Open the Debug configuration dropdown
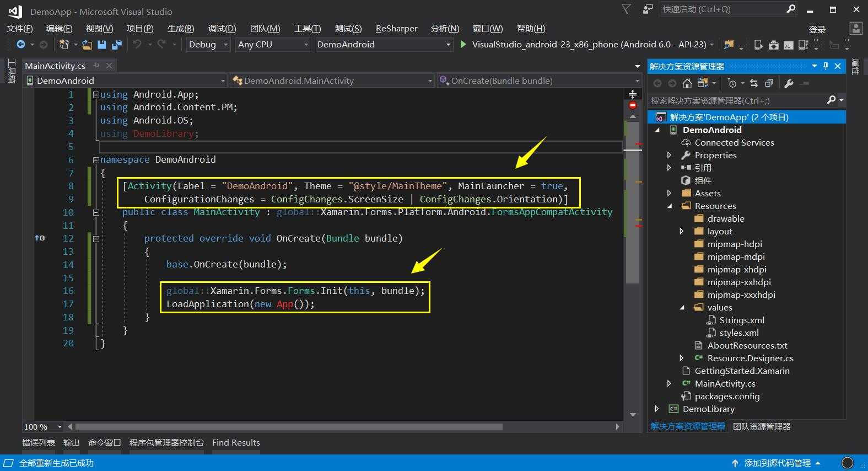 click(208, 44)
